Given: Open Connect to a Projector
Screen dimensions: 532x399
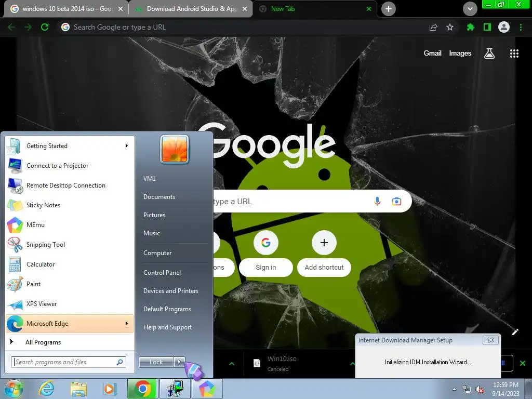Looking at the screenshot, I should (70, 166).
